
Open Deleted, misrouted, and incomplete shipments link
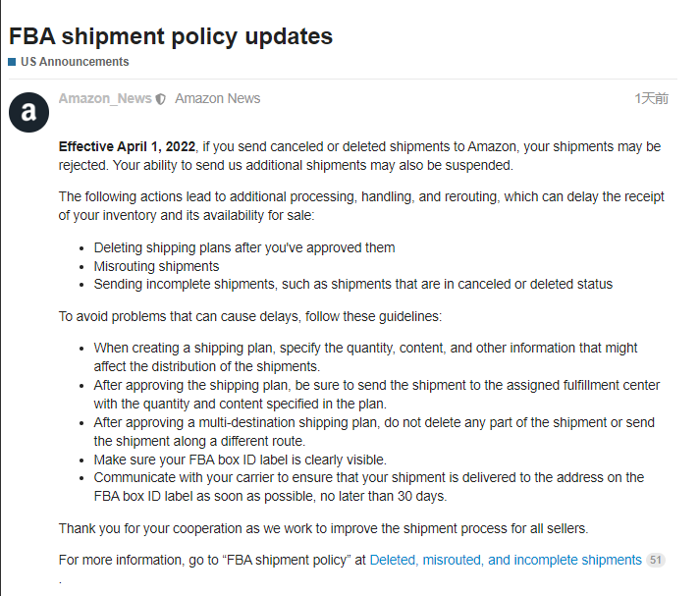pyautogui.click(x=506, y=560)
